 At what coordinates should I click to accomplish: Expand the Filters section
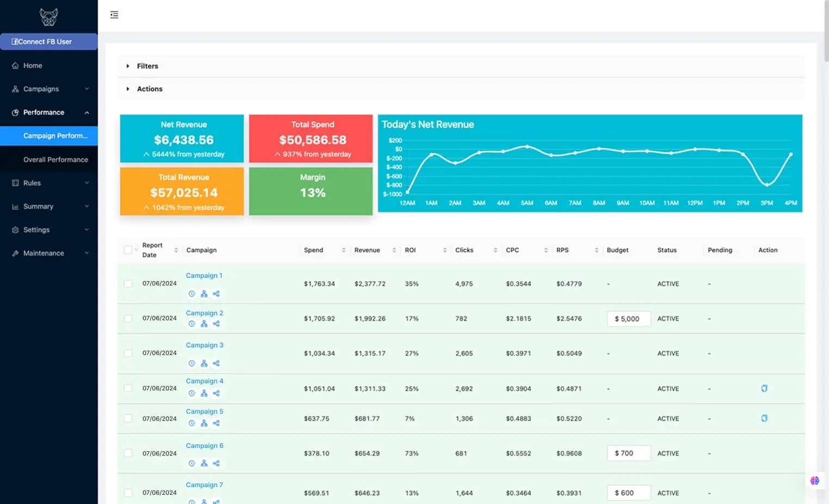click(147, 66)
